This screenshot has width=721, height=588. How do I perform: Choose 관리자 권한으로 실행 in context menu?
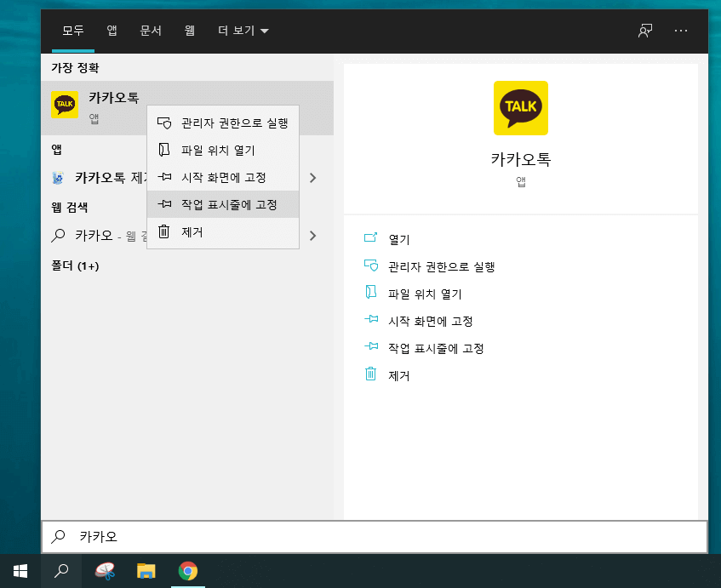tap(223, 123)
